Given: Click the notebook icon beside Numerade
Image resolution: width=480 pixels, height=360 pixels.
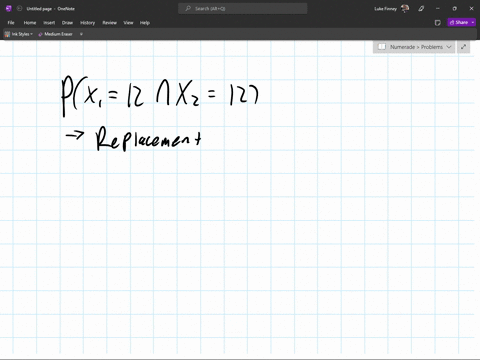Looking at the screenshot, I should [x=382, y=47].
